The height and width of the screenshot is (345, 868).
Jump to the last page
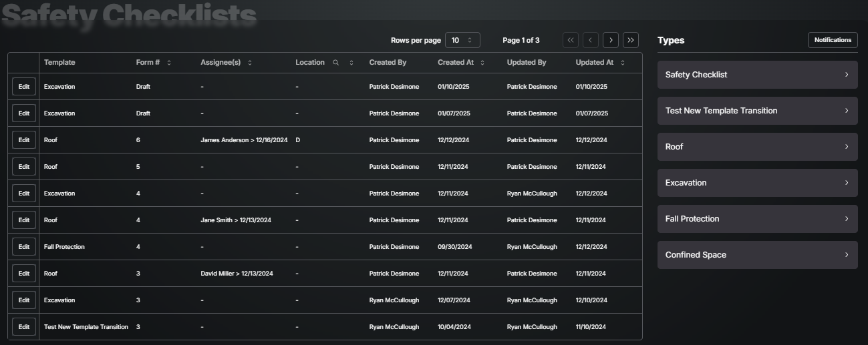pyautogui.click(x=631, y=40)
